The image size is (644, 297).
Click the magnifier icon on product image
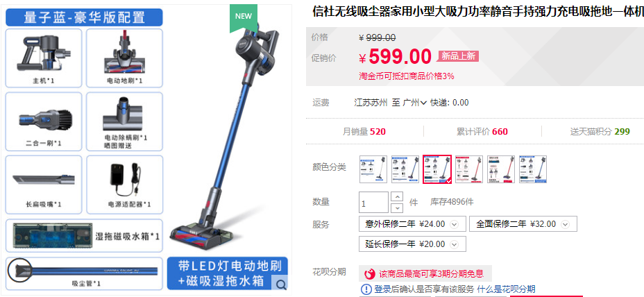pos(281,285)
